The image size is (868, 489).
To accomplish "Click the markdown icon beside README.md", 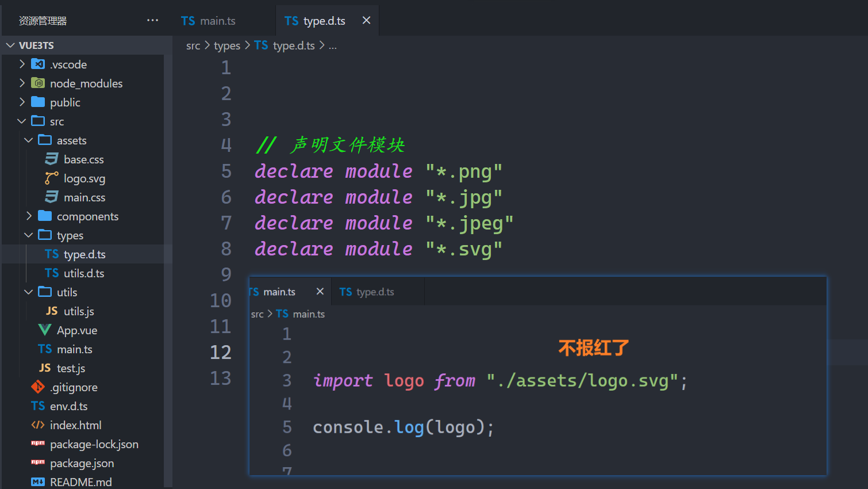I will (x=38, y=482).
